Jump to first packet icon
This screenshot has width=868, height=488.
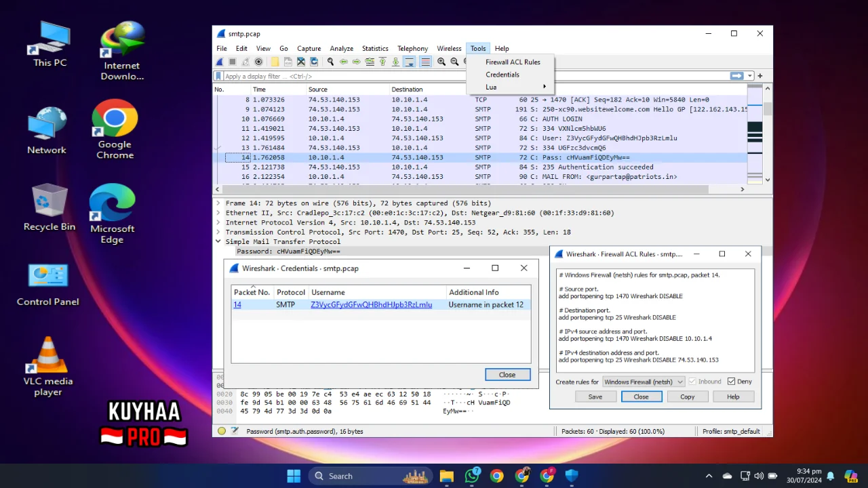pyautogui.click(x=382, y=62)
